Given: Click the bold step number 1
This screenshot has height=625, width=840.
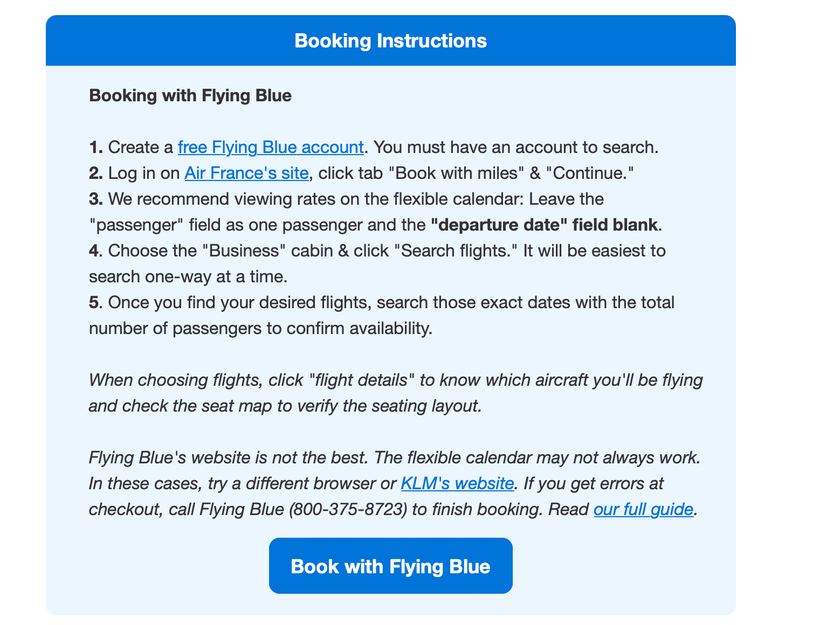Looking at the screenshot, I should 95,147.
